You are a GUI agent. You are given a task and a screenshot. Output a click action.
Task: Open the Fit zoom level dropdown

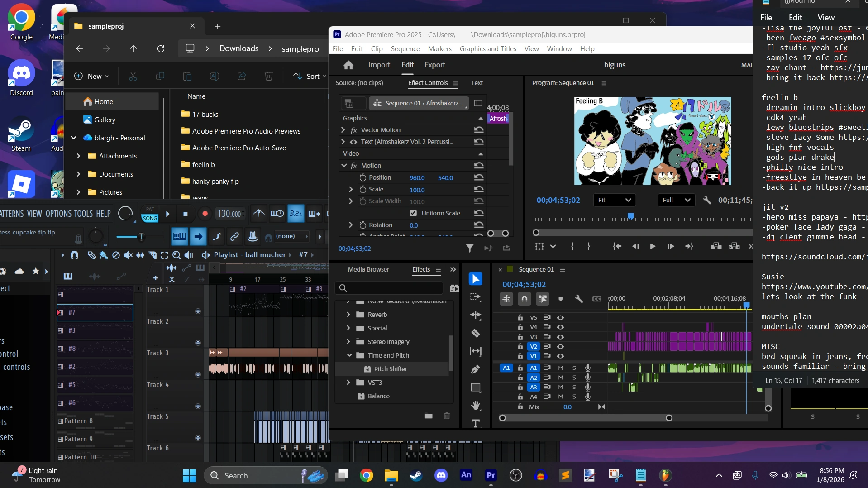pyautogui.click(x=614, y=200)
